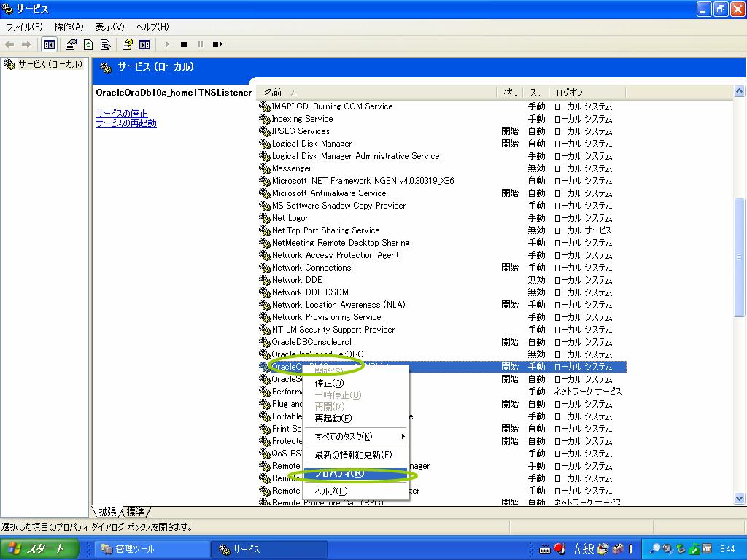Open the ヘルプ(H) menu in the menu bar
The height and width of the screenshot is (560, 747).
[152, 27]
